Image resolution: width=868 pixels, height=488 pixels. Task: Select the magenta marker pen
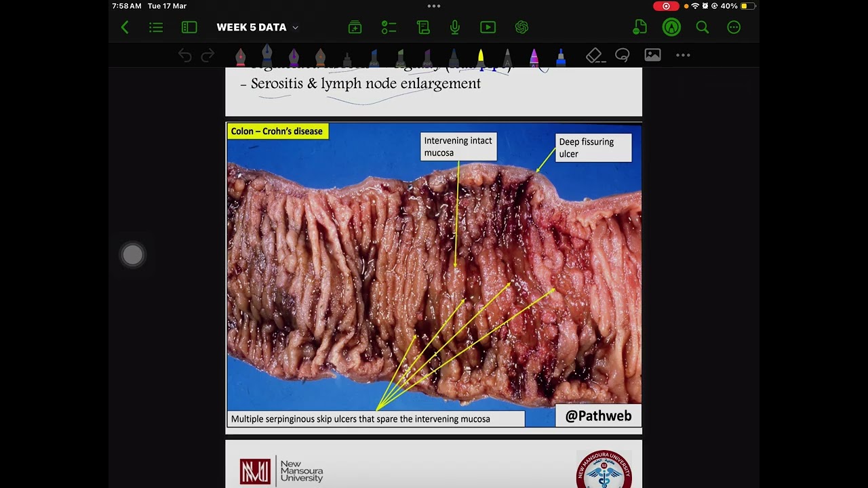click(x=534, y=58)
